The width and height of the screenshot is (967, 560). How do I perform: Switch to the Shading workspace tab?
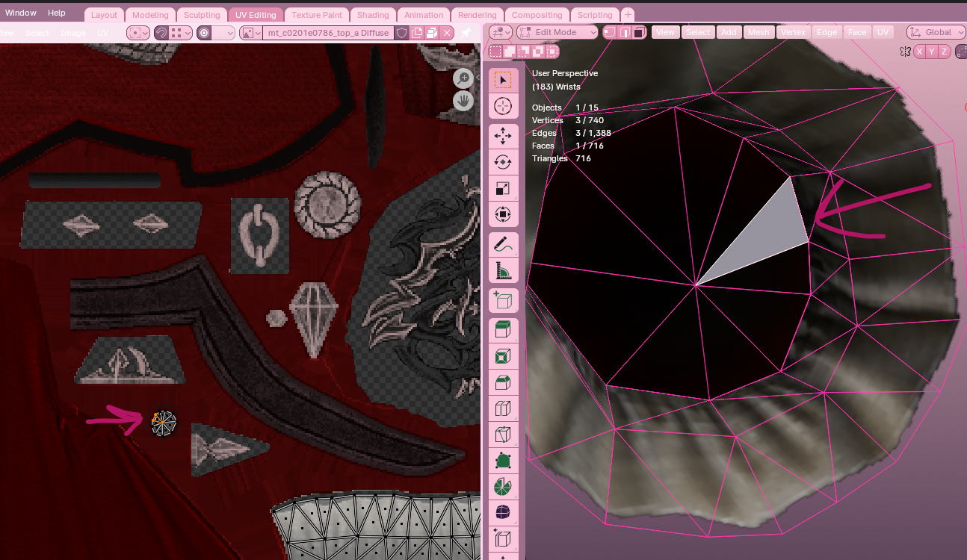373,15
